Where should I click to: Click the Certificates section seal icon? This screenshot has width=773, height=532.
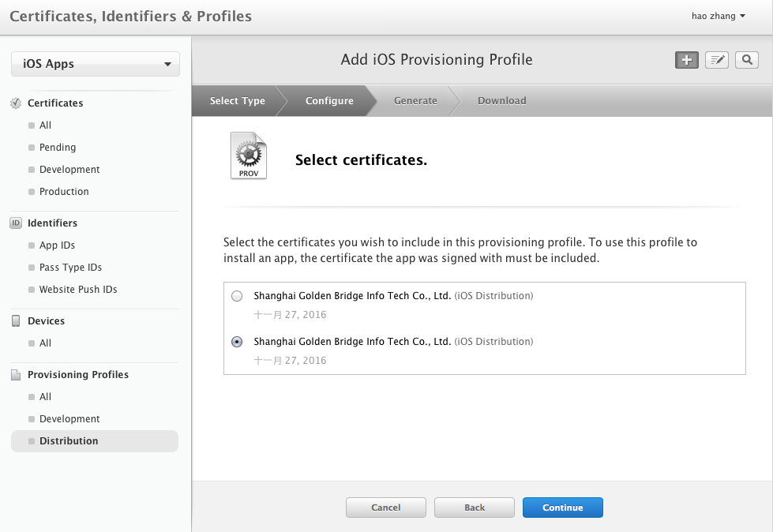point(16,103)
